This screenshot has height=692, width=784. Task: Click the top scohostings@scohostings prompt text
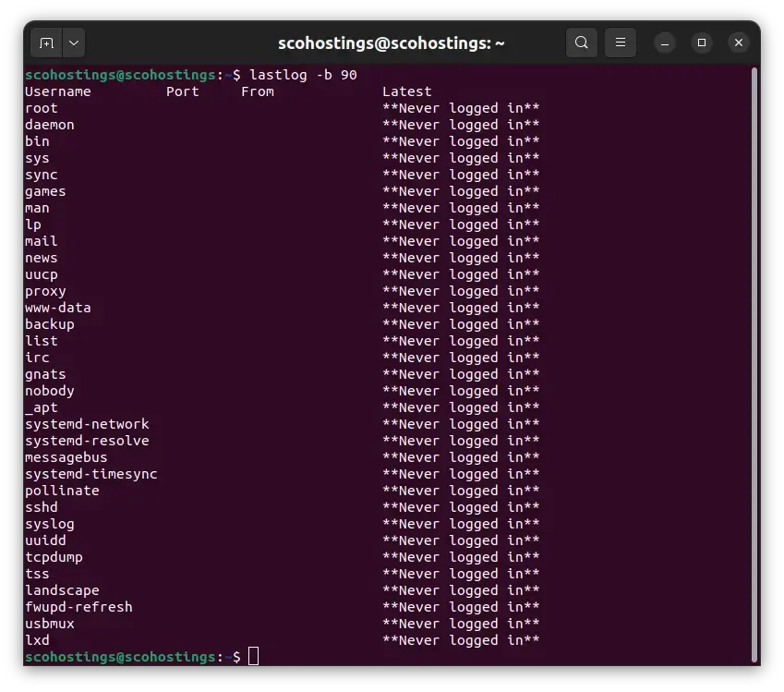pyautogui.click(x=120, y=75)
